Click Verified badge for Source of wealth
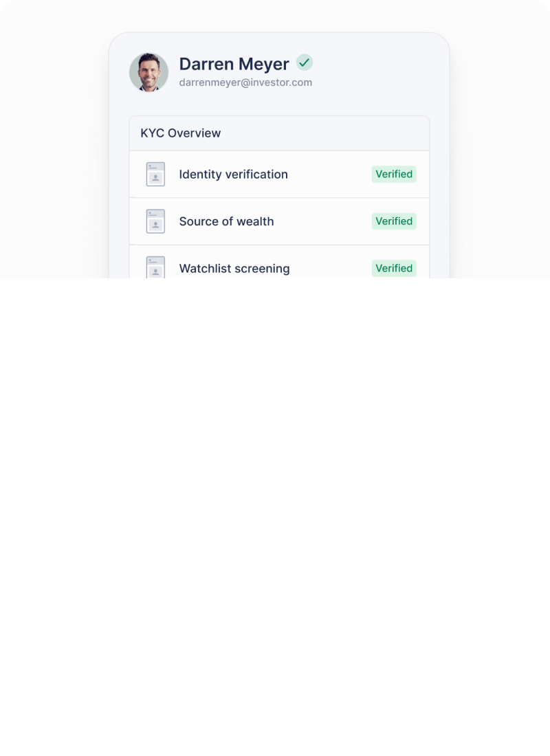 [x=394, y=221]
